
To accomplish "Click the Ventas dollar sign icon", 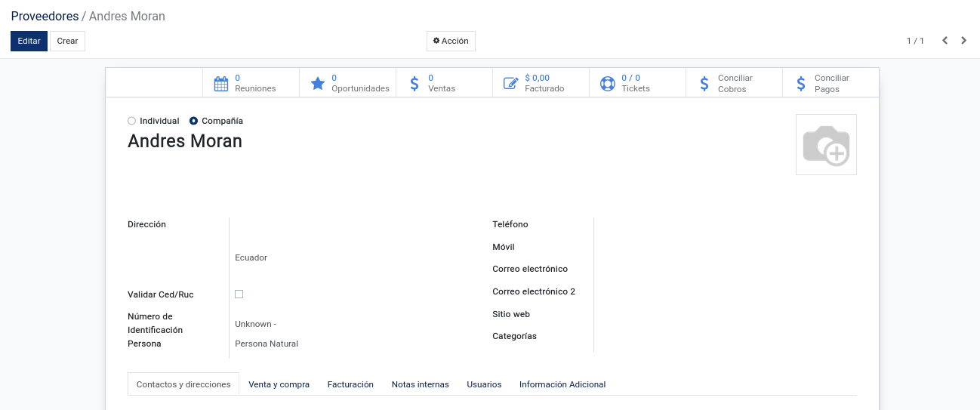I will pos(414,83).
